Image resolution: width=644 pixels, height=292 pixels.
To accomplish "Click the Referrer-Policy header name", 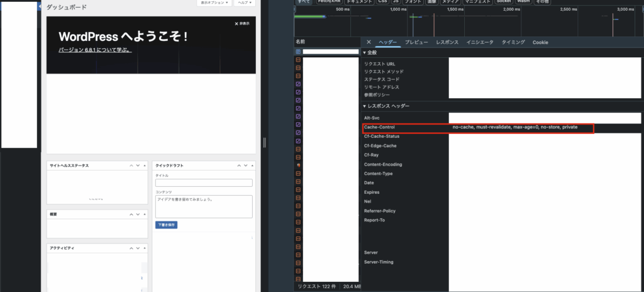I will 379,211.
